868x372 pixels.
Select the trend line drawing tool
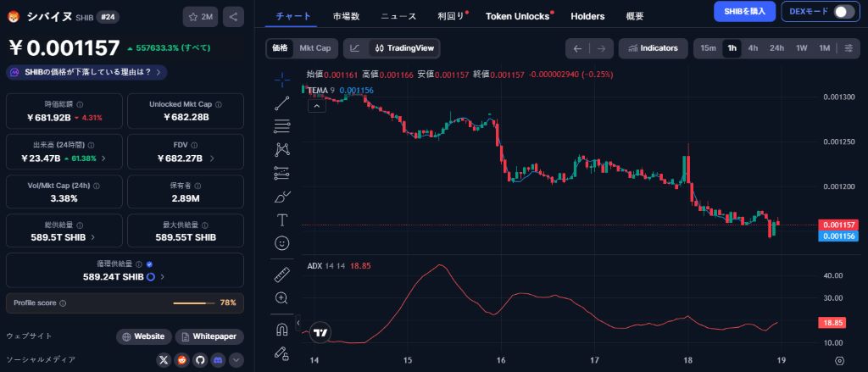click(282, 103)
